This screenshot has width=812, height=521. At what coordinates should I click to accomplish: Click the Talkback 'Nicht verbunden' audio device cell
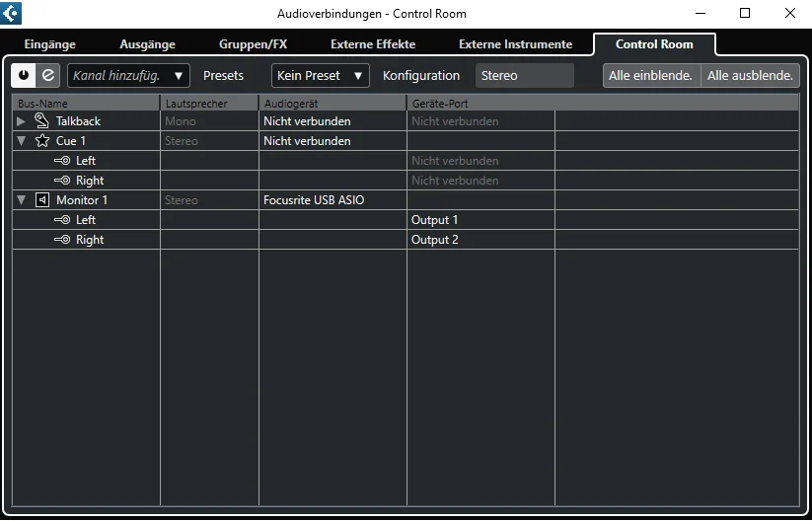coord(332,121)
